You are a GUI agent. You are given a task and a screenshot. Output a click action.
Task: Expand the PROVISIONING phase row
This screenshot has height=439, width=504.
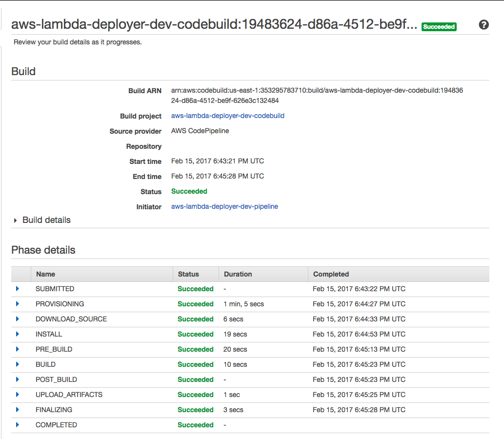click(18, 304)
